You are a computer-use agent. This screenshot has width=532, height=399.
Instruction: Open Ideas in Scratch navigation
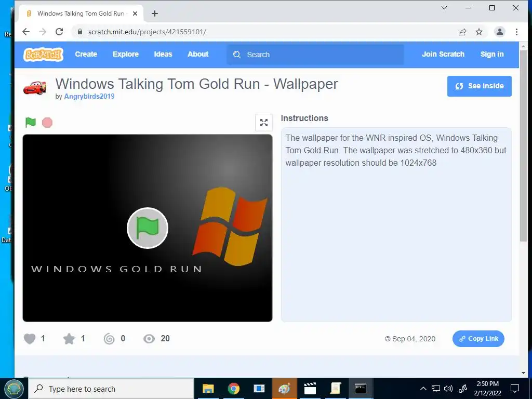point(163,54)
